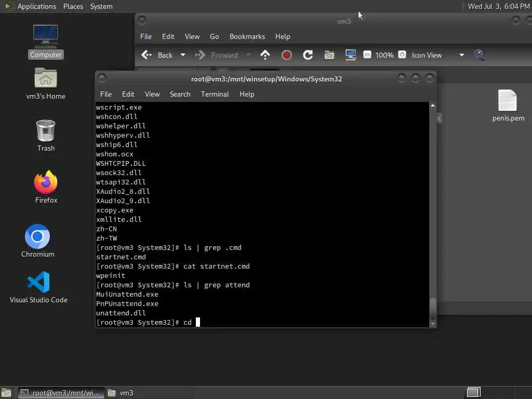Click the terminal scrollbar thumb
Screen dimensions: 532x399
[433, 309]
